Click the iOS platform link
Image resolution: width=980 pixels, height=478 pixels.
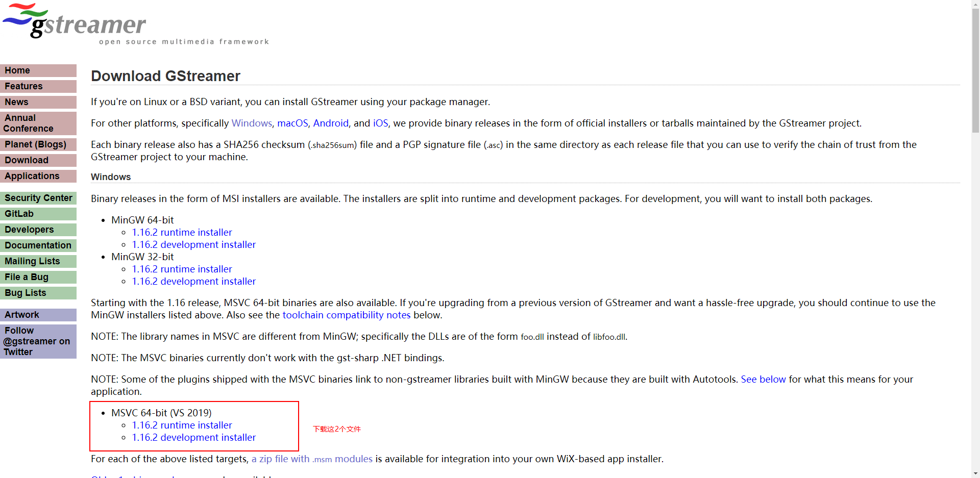click(380, 123)
